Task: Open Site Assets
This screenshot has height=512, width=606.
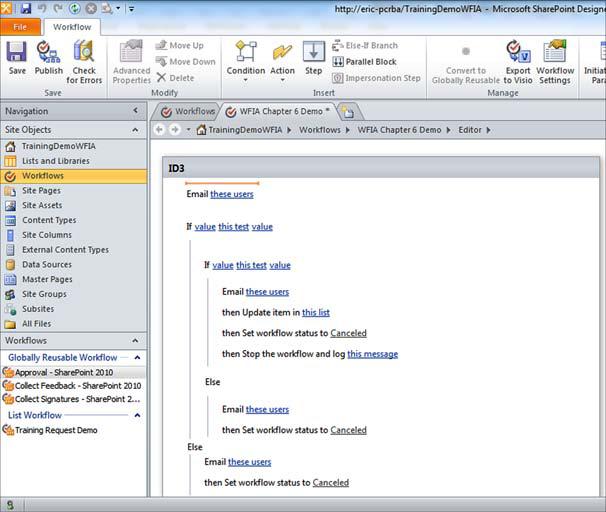Action: click(x=74, y=205)
